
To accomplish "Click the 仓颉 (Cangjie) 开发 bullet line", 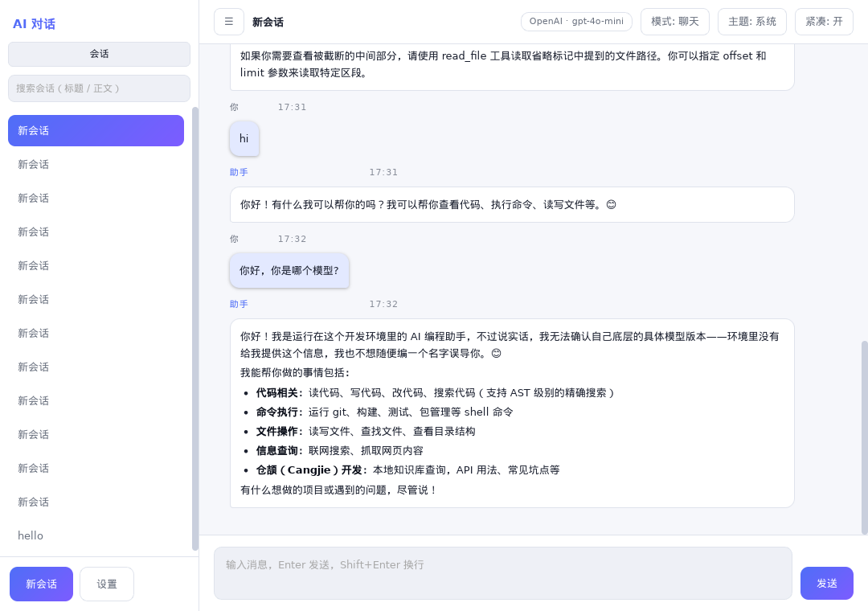I will (408, 470).
